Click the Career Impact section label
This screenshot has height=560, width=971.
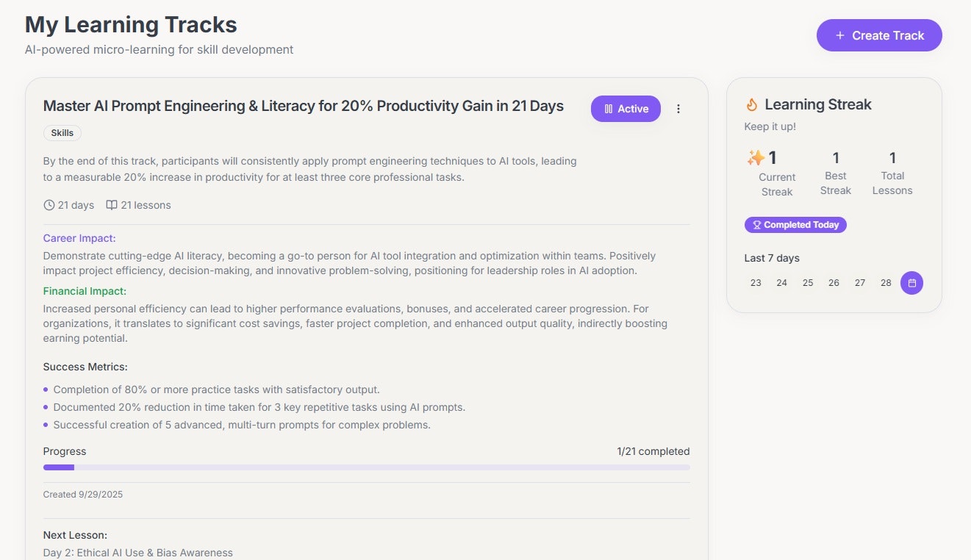(x=79, y=237)
